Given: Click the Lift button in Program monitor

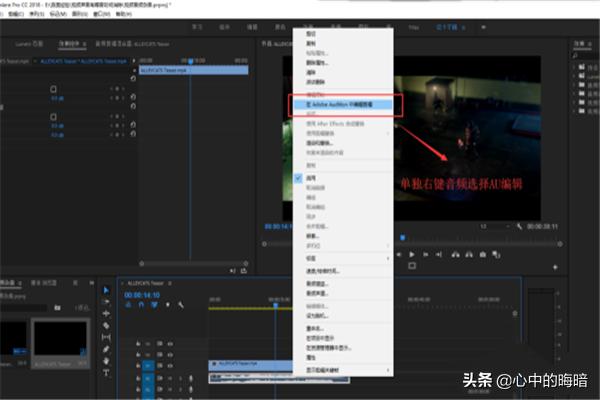Looking at the screenshot, I should tap(455, 254).
